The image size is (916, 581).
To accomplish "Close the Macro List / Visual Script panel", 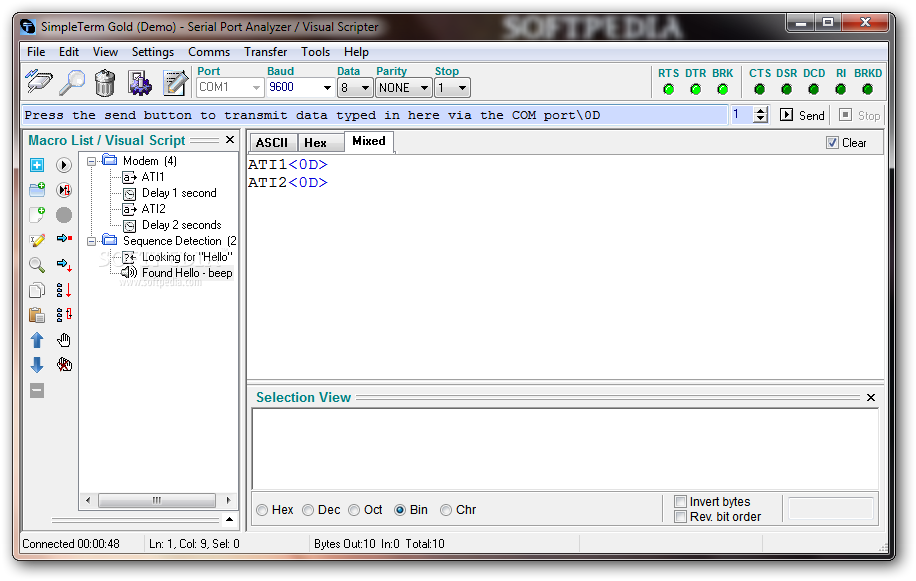I will coord(230,140).
